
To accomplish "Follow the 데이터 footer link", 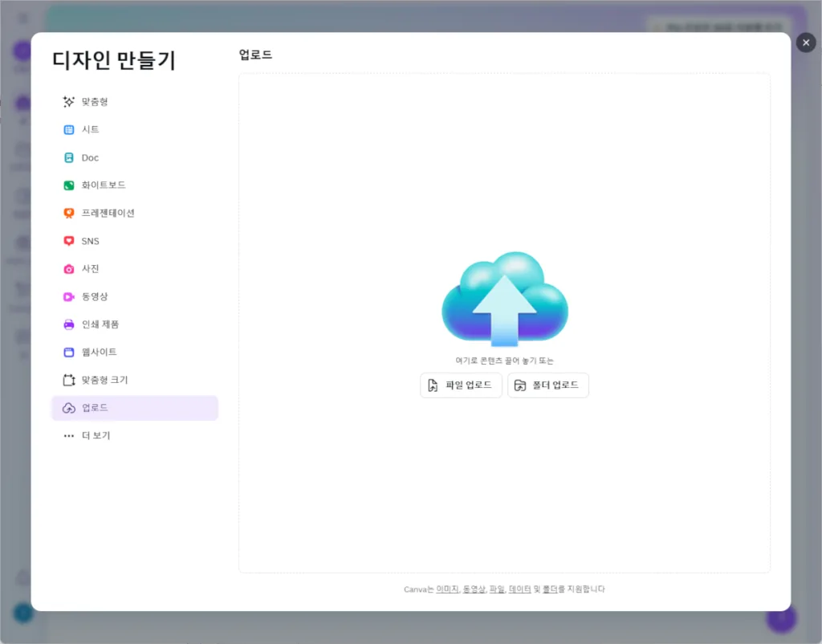I will point(519,589).
